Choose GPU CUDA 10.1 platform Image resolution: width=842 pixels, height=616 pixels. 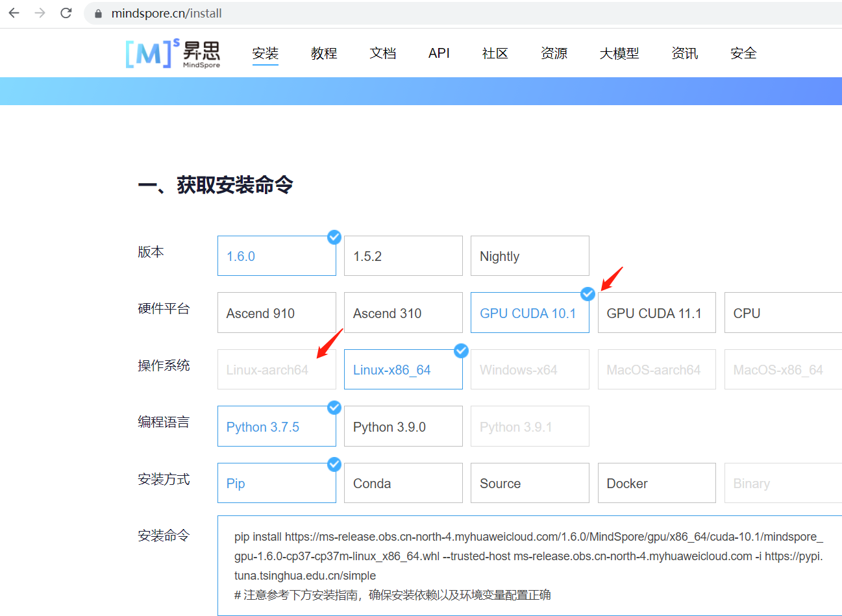[x=530, y=313]
